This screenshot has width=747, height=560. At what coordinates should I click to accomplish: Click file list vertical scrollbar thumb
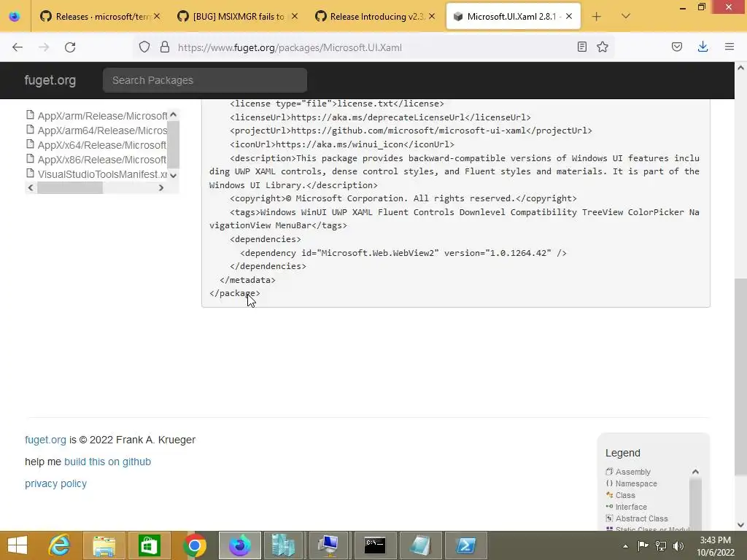(x=174, y=145)
